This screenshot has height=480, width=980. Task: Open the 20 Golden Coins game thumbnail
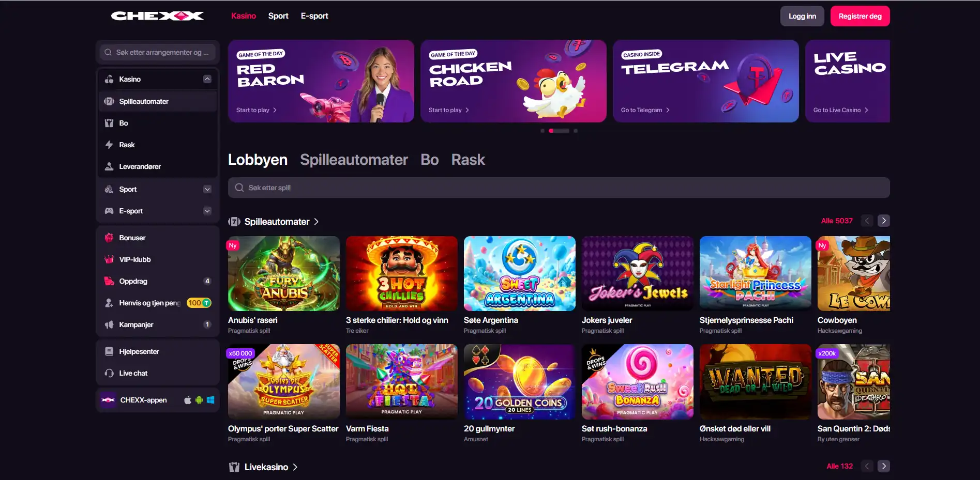(x=519, y=382)
